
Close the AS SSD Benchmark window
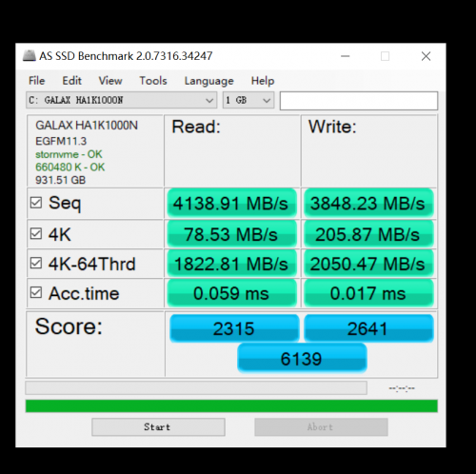pyautogui.click(x=426, y=56)
